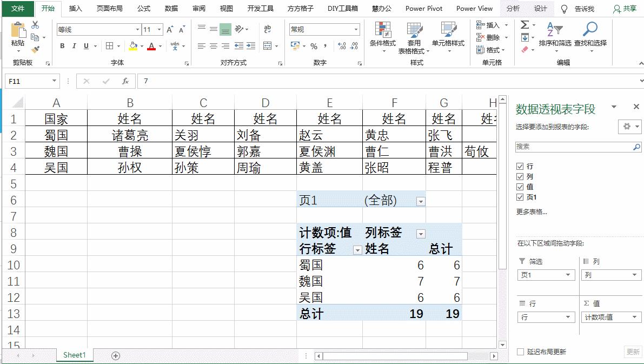Open the 页1 (全部) report filter dropdown

(420, 200)
